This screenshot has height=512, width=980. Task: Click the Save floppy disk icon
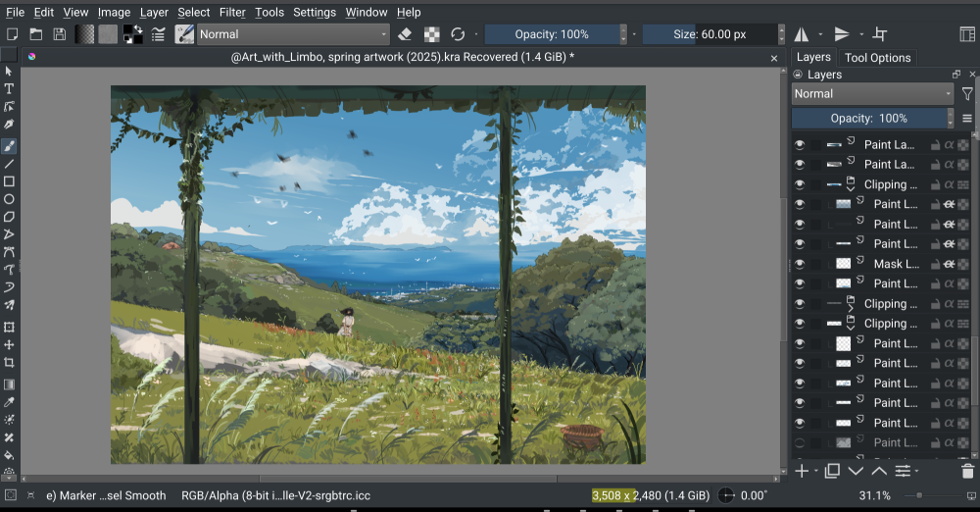point(60,34)
